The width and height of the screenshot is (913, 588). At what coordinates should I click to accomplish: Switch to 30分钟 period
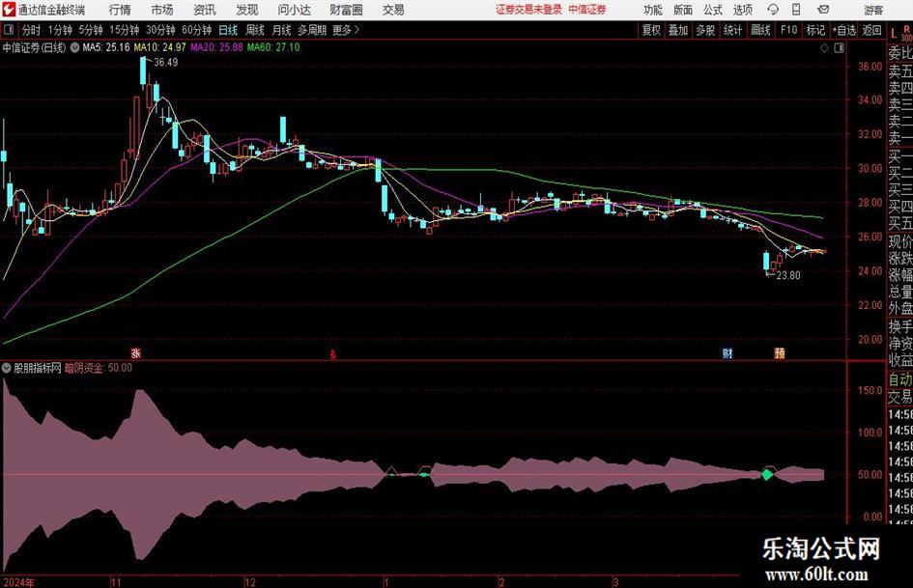click(160, 30)
